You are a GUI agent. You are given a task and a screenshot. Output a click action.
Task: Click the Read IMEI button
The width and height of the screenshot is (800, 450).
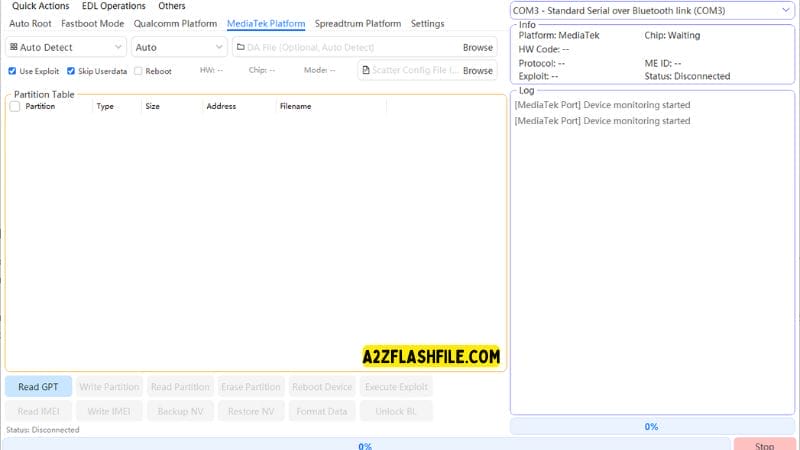[38, 411]
